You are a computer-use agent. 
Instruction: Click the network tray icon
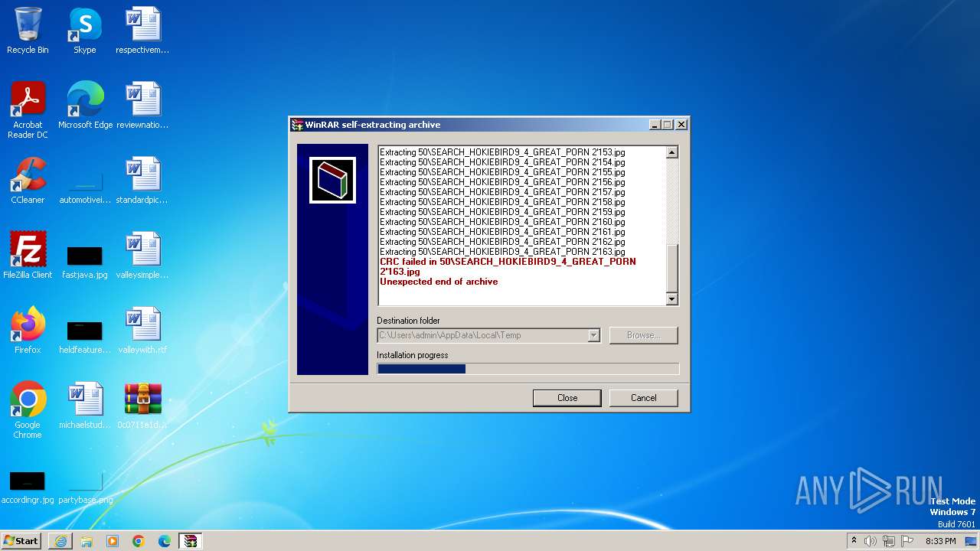pyautogui.click(x=889, y=541)
